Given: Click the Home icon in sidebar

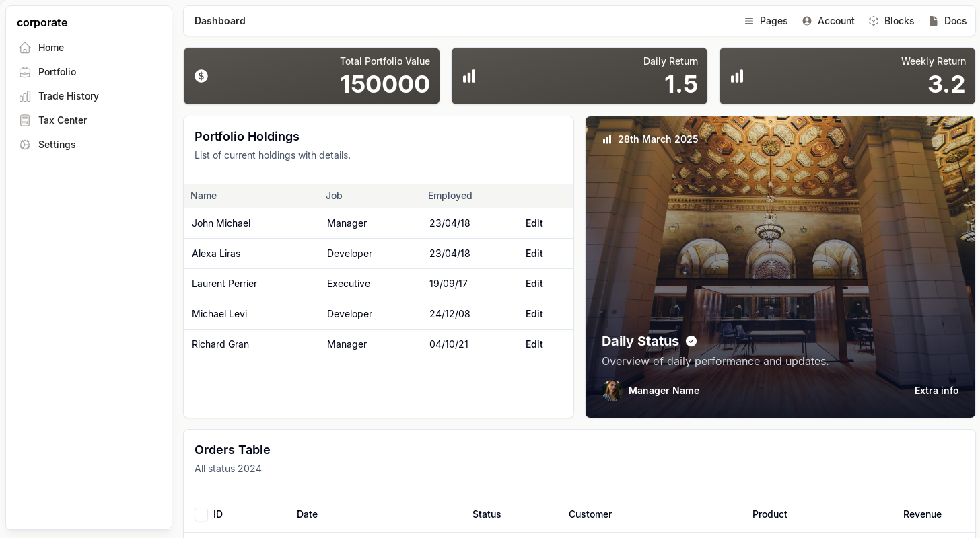Looking at the screenshot, I should [x=25, y=48].
